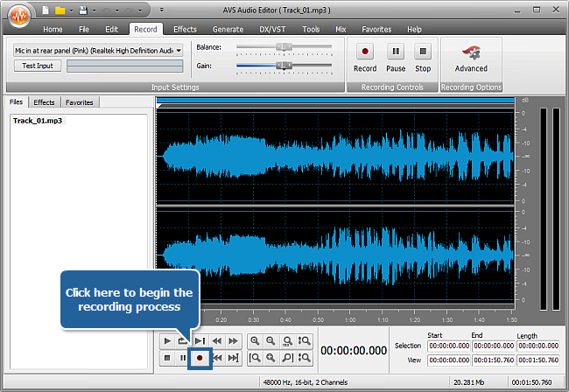Open the Generate ribbon tab
Image resolution: width=569 pixels, height=392 pixels.
pyautogui.click(x=228, y=30)
